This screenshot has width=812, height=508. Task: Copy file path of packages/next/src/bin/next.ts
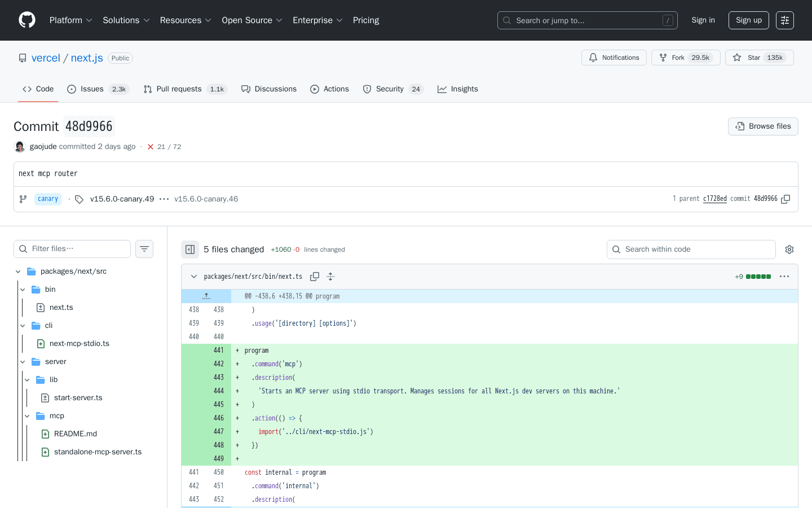315,277
